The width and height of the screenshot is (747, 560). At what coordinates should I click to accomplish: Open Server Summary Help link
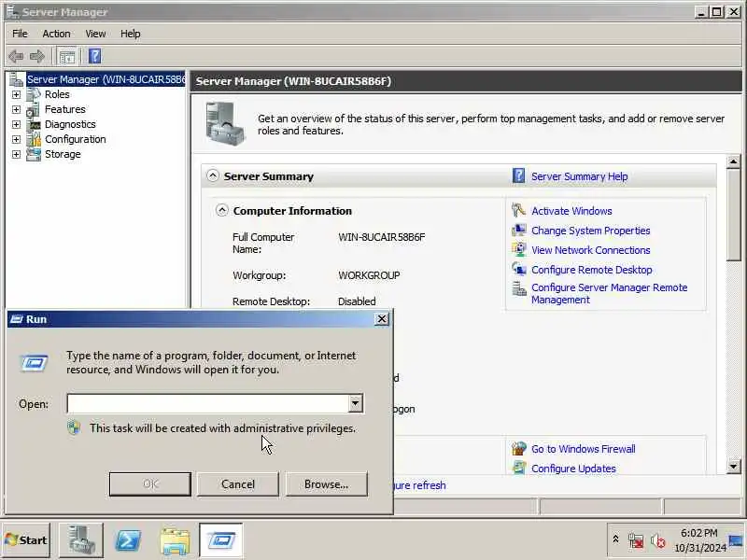click(579, 176)
